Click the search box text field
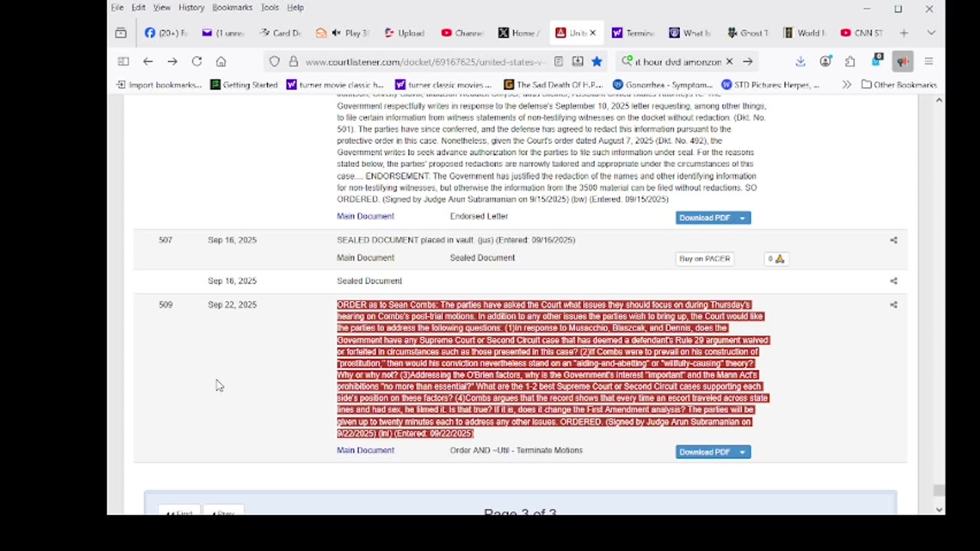 click(678, 61)
